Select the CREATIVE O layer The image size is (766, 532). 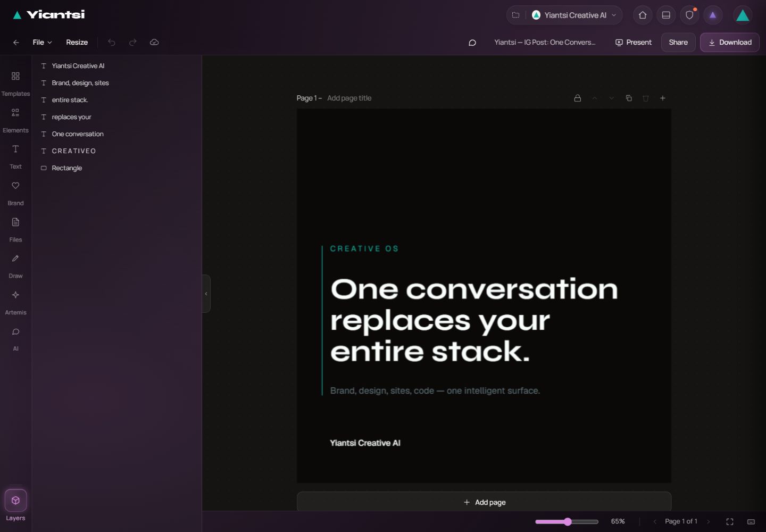point(117,151)
